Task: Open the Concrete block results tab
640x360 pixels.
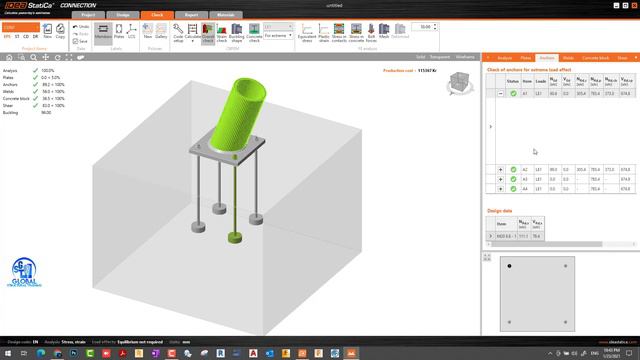Action: 596,58
